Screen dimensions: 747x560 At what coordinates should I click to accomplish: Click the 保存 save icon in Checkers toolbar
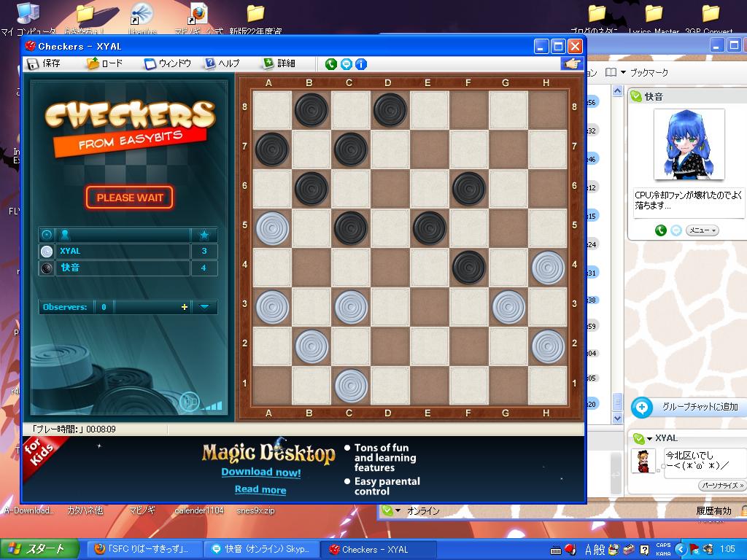point(32,63)
